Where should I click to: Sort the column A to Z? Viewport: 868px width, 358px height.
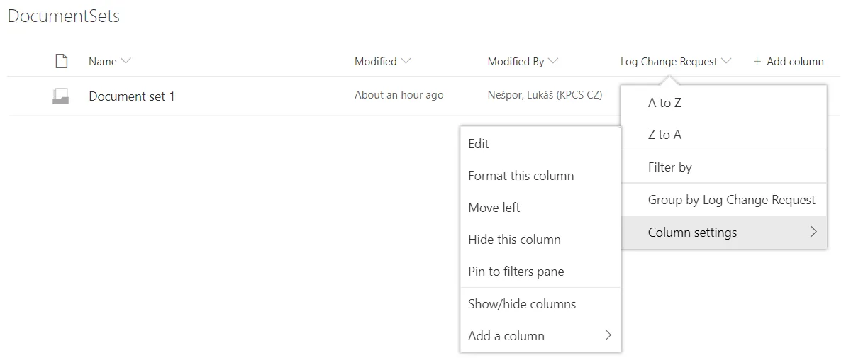pyautogui.click(x=664, y=103)
